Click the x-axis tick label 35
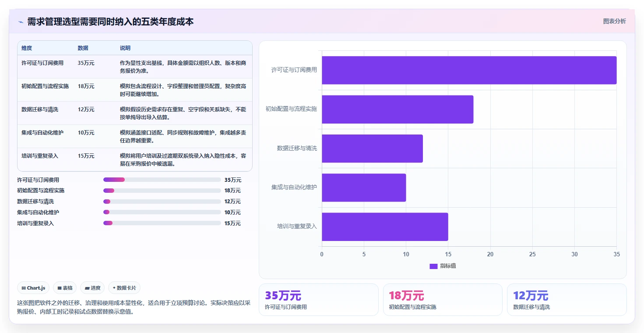 click(616, 255)
